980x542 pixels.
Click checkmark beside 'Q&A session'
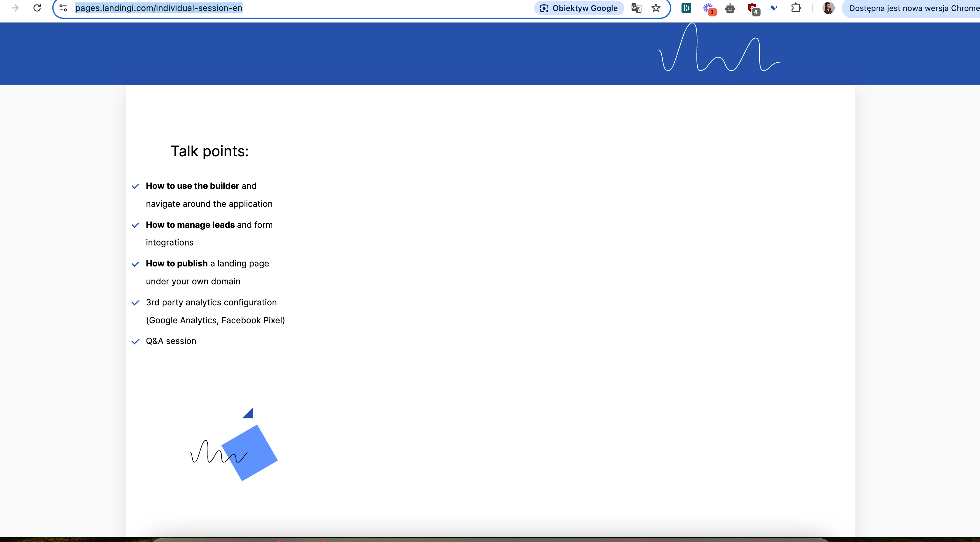[135, 342]
